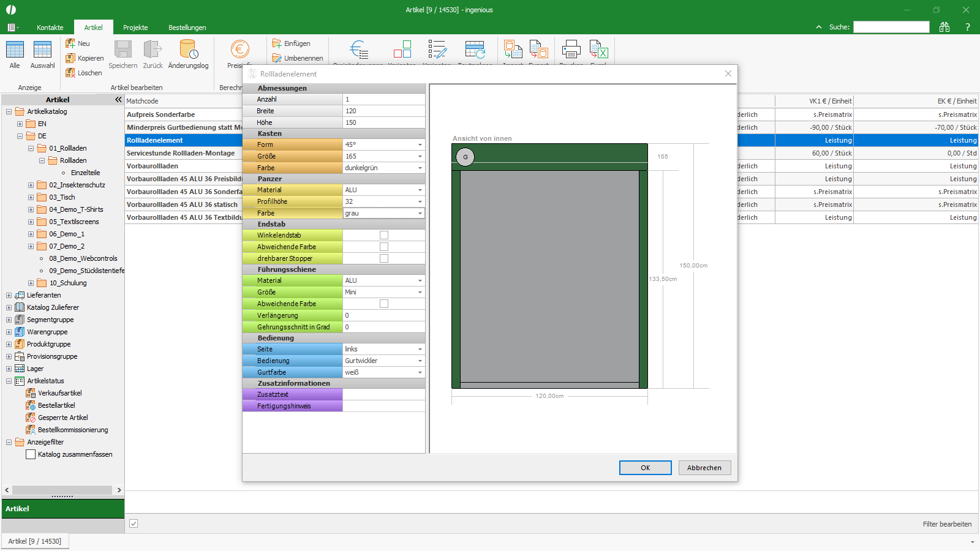The width and height of the screenshot is (980, 551).
Task: Click the binoculars search icon
Action: pyautogui.click(x=944, y=27)
